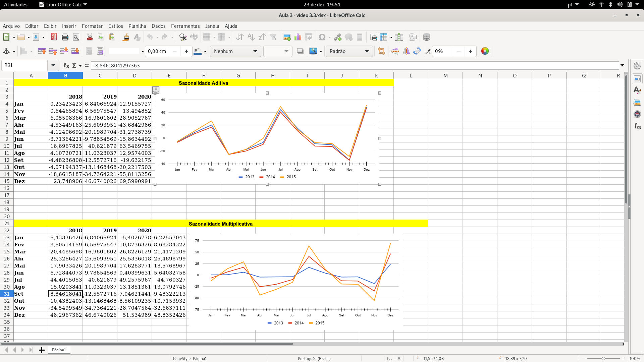Image resolution: width=644 pixels, height=362 pixels.
Task: Click the Insert Image icon
Action: [x=287, y=37]
